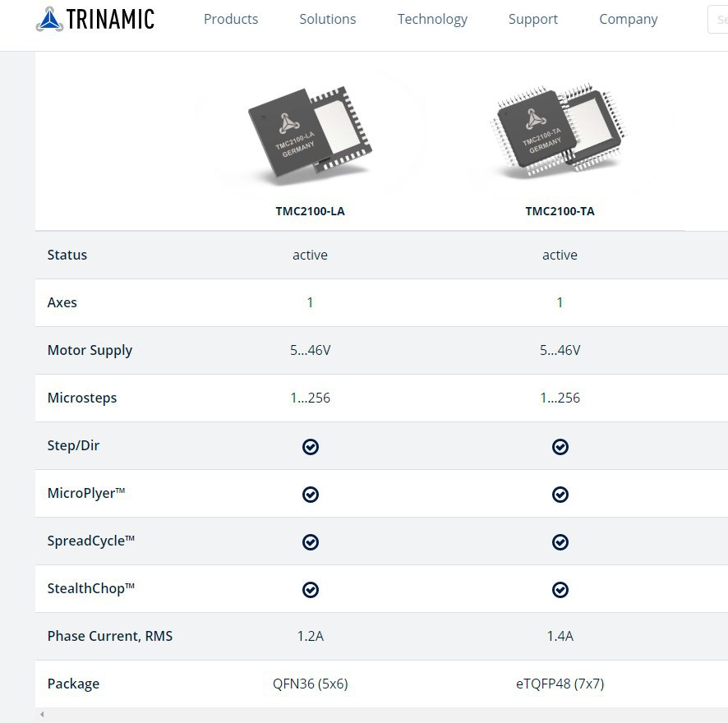
Task: Open the Technology menu
Action: tap(432, 19)
